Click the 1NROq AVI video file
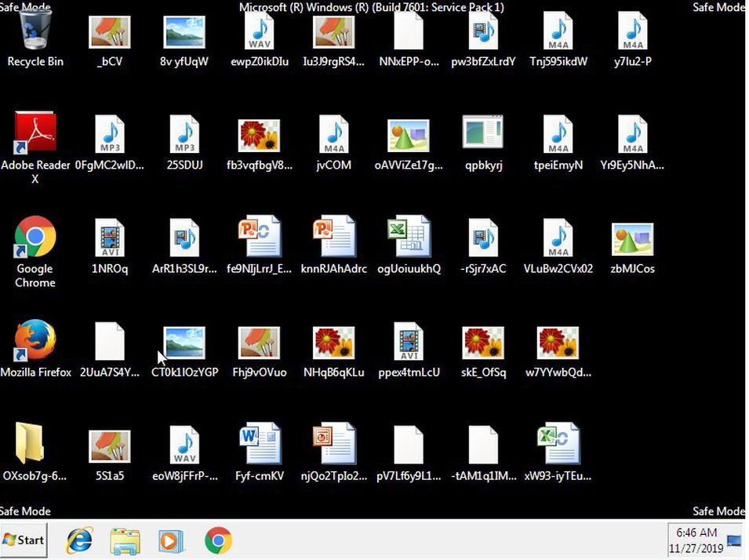 click(x=110, y=238)
